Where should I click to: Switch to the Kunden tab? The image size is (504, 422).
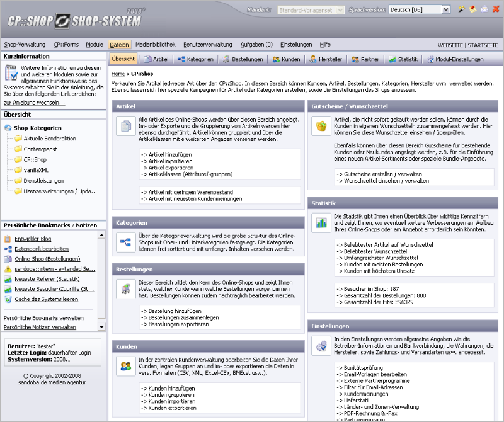[x=287, y=59]
